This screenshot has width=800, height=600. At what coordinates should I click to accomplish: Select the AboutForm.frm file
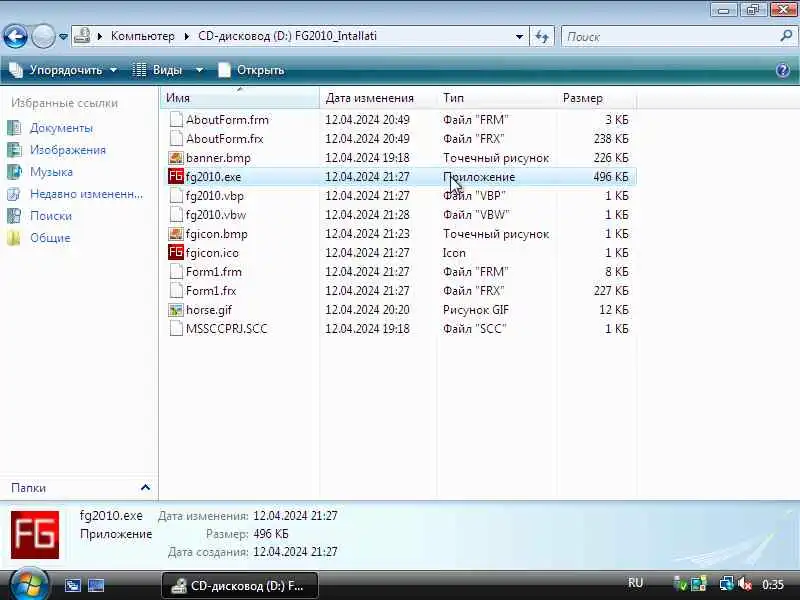point(227,119)
